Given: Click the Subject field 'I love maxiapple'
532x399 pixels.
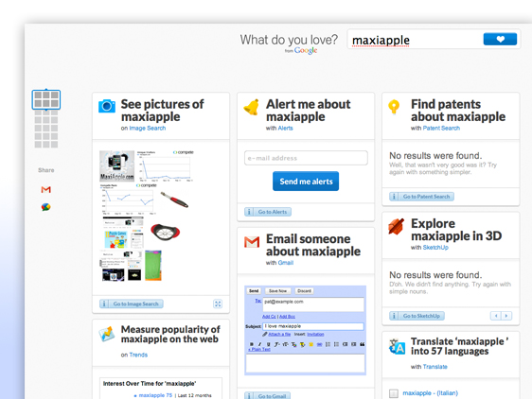Looking at the screenshot, I should coord(313,326).
